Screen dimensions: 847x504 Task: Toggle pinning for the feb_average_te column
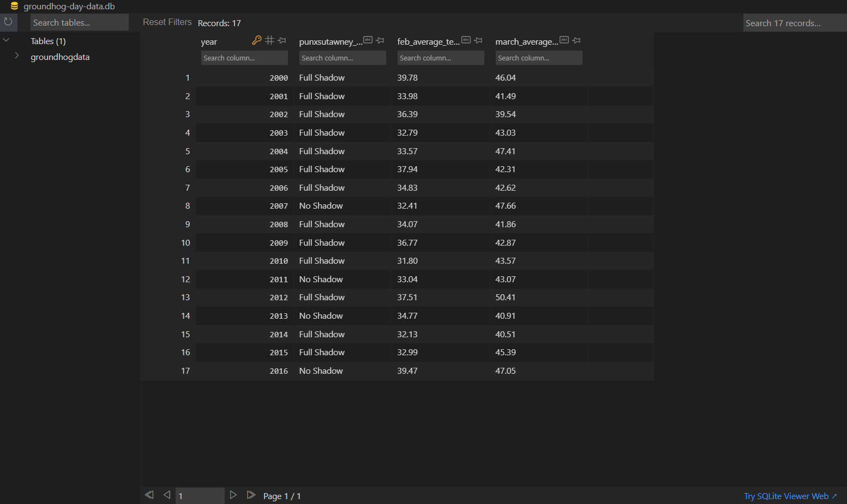pyautogui.click(x=478, y=40)
